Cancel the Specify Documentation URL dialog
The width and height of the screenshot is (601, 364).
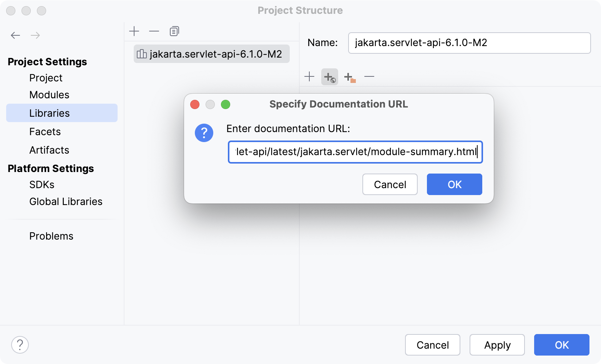point(390,184)
